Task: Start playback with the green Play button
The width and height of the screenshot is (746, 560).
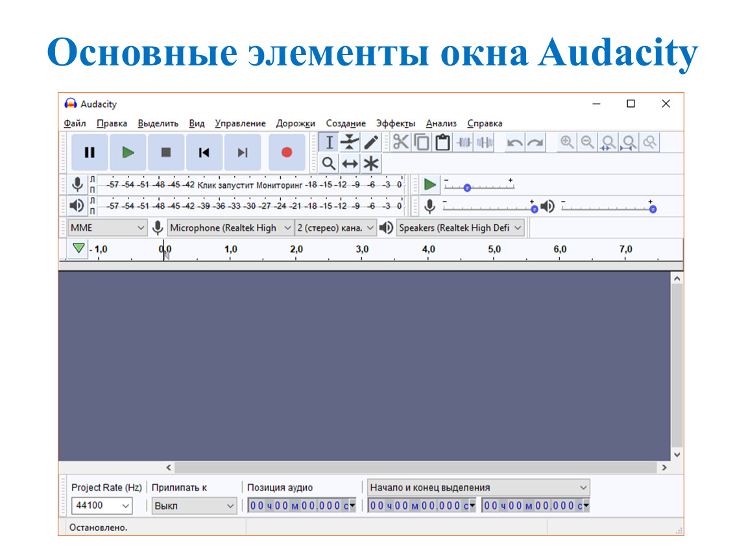Action: point(128,152)
